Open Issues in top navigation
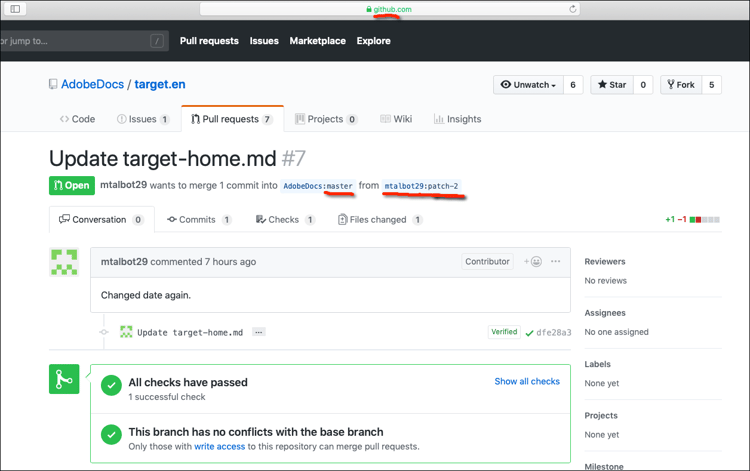This screenshot has height=471, width=750. [264, 41]
